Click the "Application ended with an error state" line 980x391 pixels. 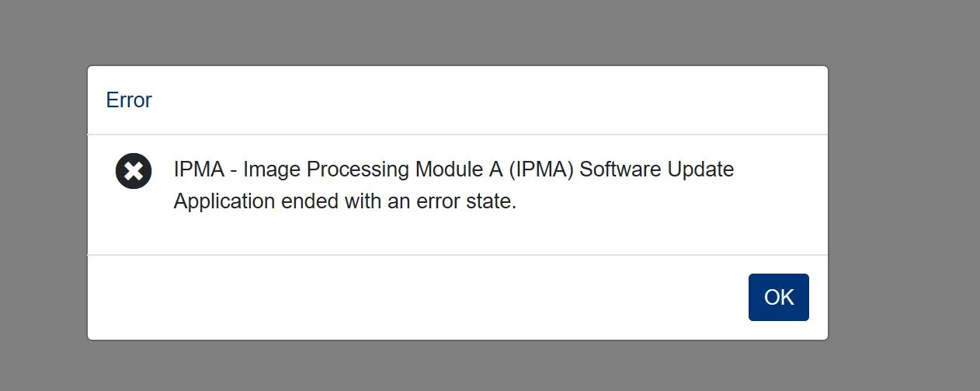point(345,201)
